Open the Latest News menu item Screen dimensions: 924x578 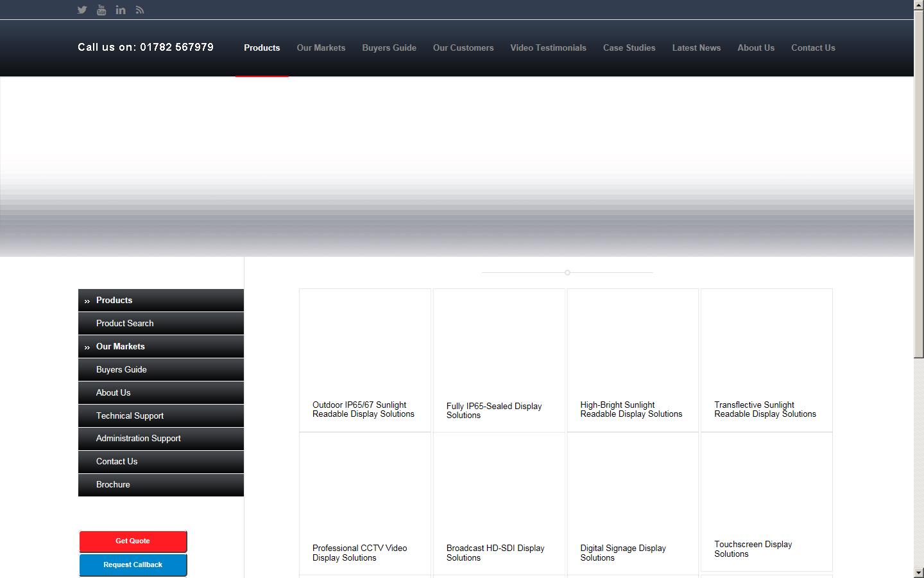tap(696, 48)
